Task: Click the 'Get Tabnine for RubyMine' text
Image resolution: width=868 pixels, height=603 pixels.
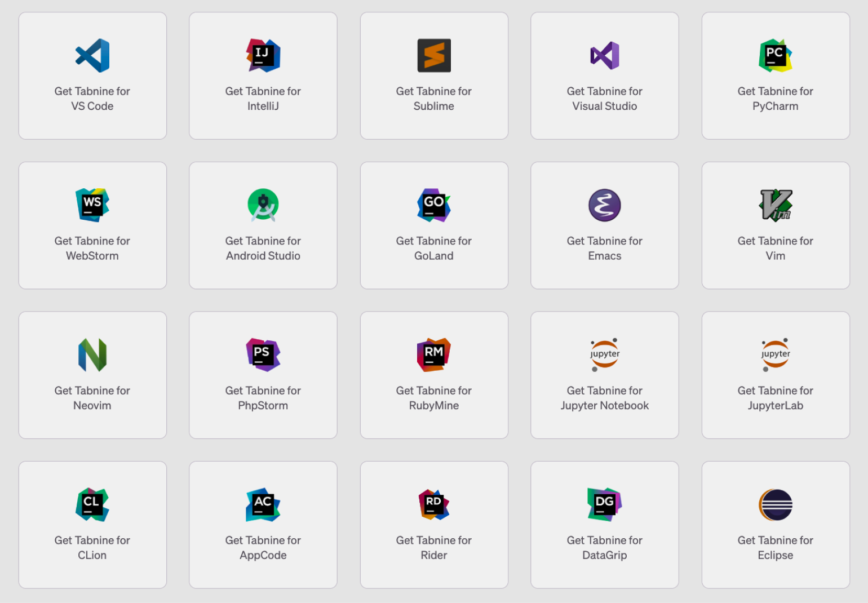Action: [x=434, y=398]
